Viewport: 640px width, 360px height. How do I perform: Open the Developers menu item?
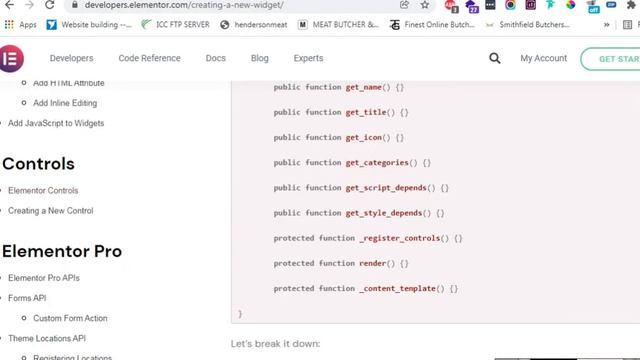click(x=71, y=58)
